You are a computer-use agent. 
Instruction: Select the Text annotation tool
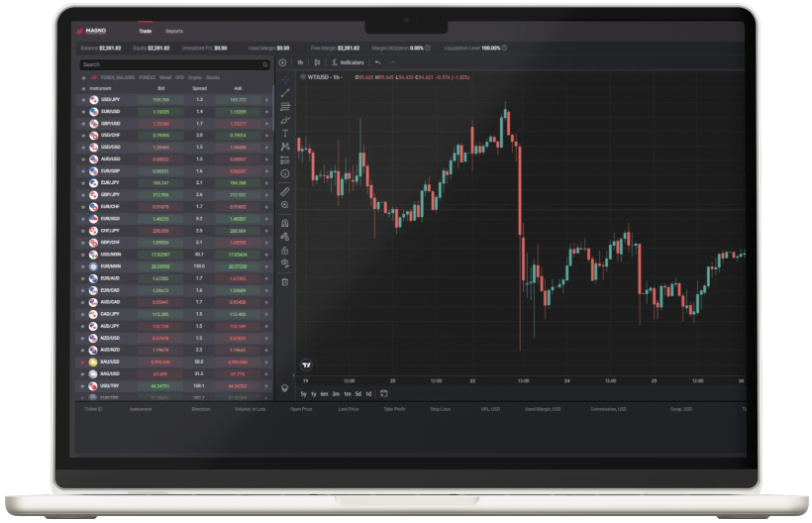pyautogui.click(x=285, y=133)
